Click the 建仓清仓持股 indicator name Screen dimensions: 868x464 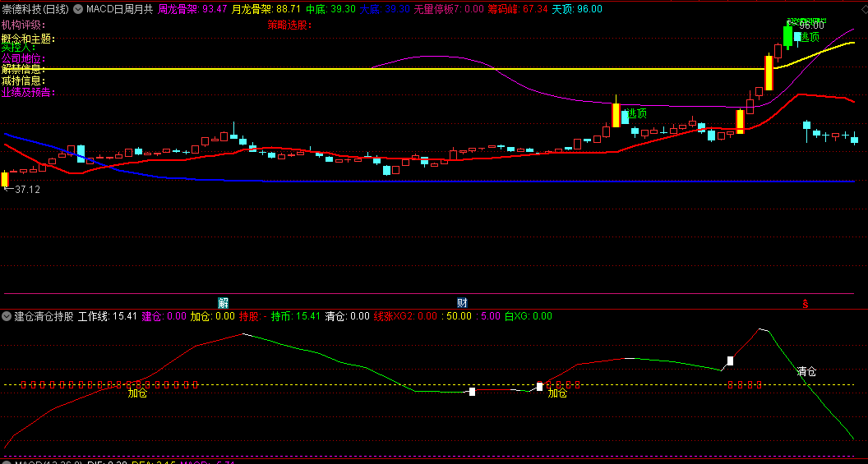tap(44, 316)
